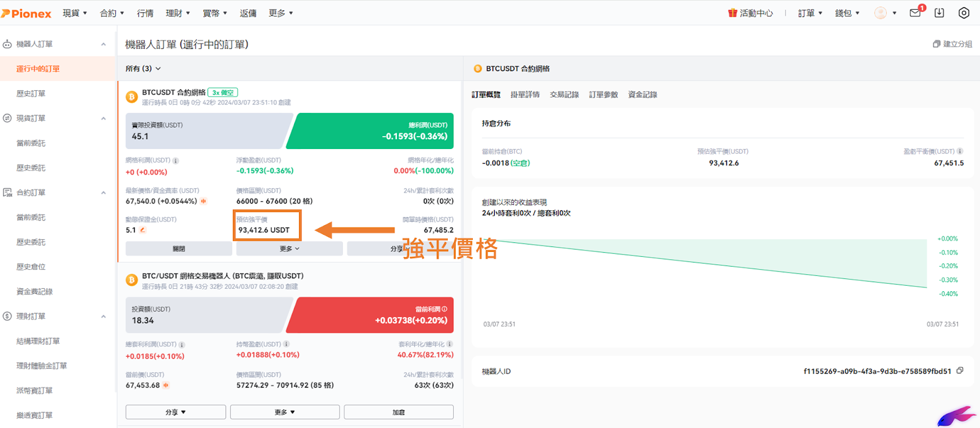The width and height of the screenshot is (980, 428).
Task: Click the 加倉 button
Action: pos(399,412)
